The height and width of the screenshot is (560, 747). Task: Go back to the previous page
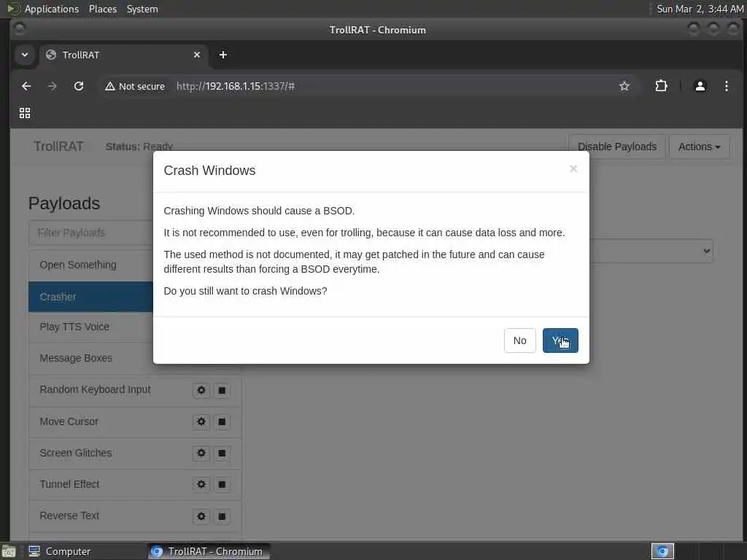click(x=26, y=86)
